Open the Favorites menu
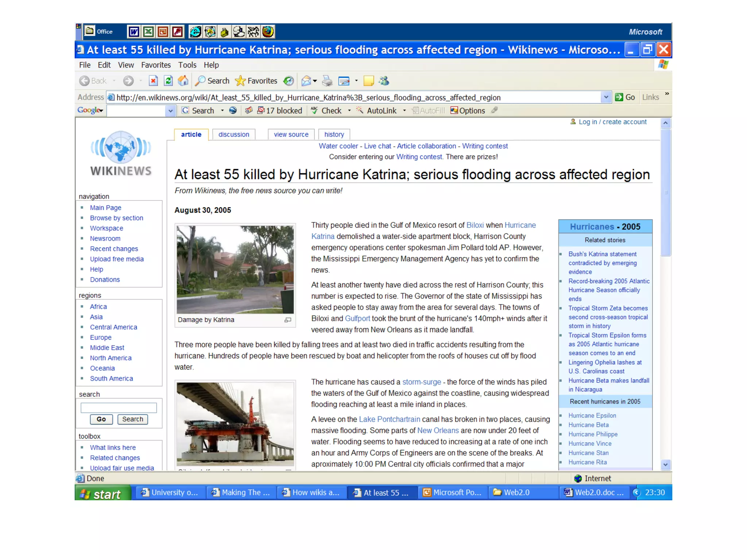This screenshot has width=747, height=560. pos(156,65)
